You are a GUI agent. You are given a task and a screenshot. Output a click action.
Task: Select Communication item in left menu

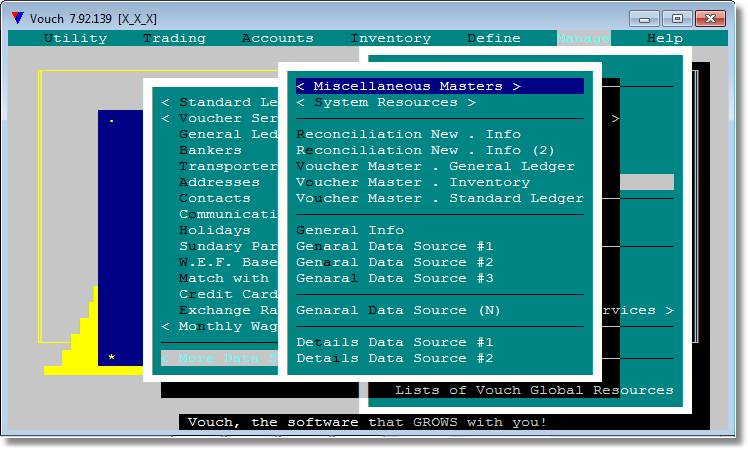pyautogui.click(x=229, y=214)
